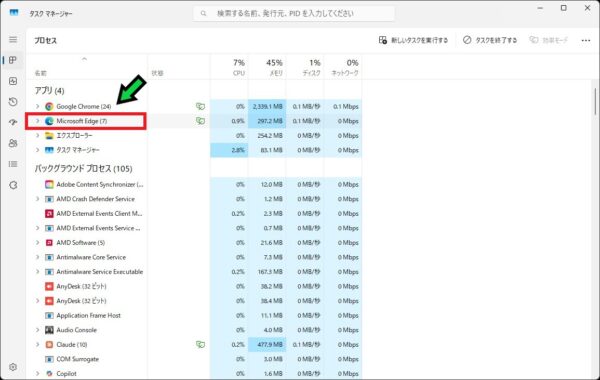600x380 pixels.
Task: Open the Users sidebar icon
Action: (x=13, y=143)
